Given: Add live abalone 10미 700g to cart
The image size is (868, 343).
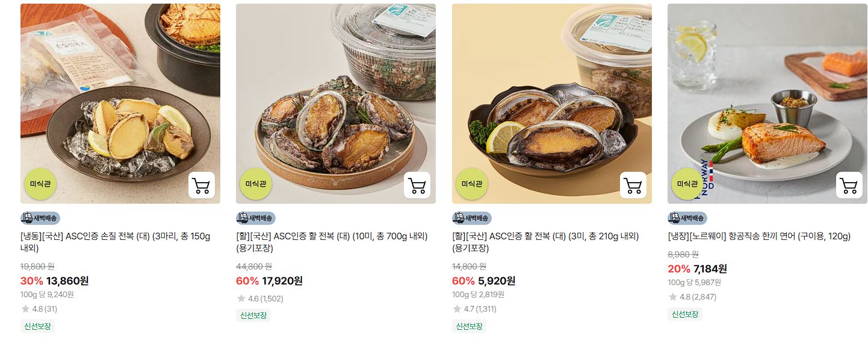Looking at the screenshot, I should coord(417,185).
